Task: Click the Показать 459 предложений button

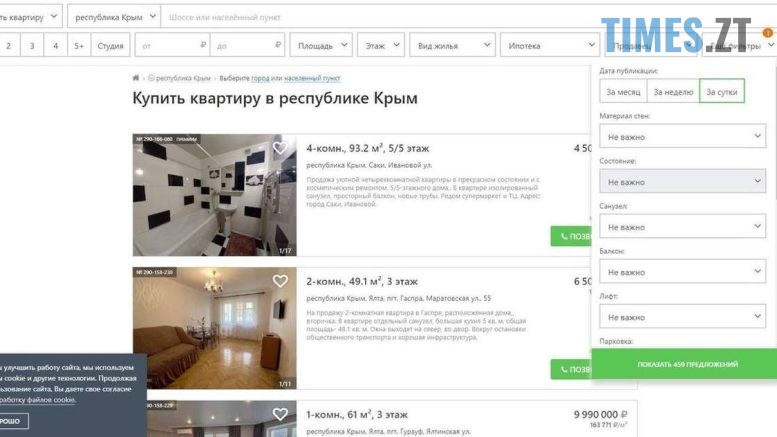Action: pyautogui.click(x=687, y=364)
